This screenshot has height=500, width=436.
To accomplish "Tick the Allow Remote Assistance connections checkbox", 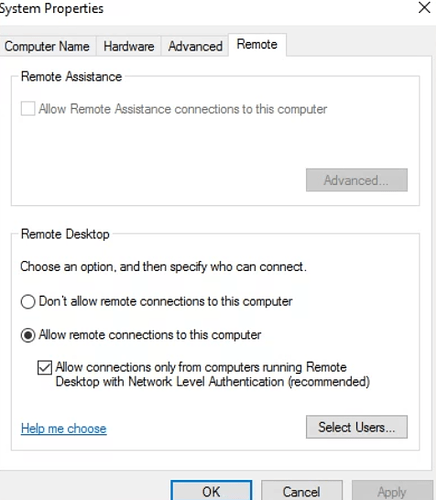I will [28, 109].
